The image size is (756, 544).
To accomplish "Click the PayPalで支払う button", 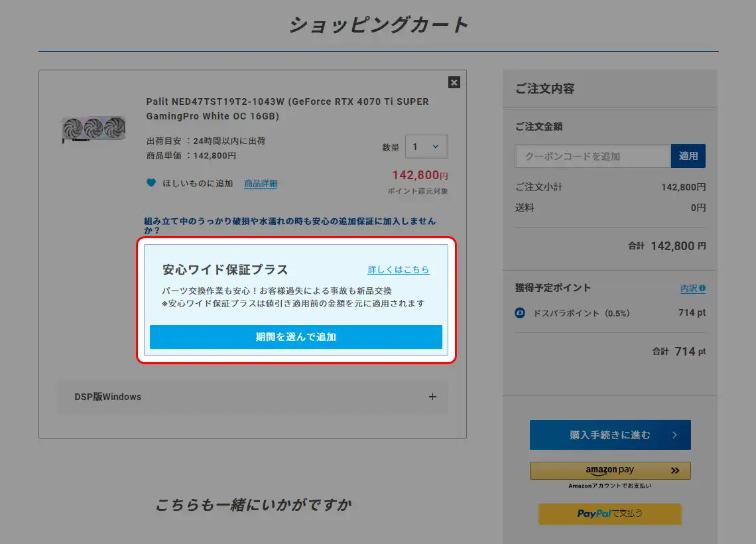I will (x=610, y=513).
